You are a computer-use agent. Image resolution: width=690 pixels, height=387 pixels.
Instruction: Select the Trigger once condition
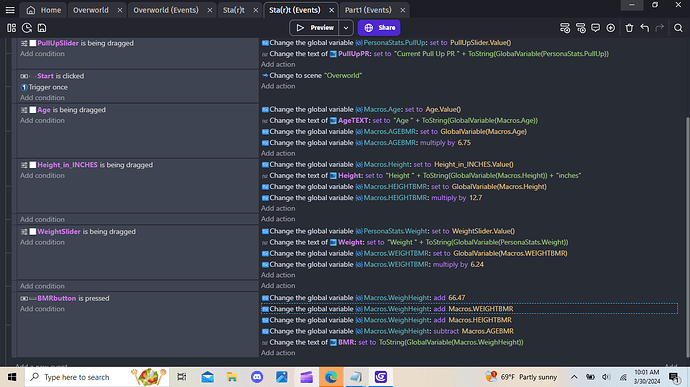coord(44,87)
